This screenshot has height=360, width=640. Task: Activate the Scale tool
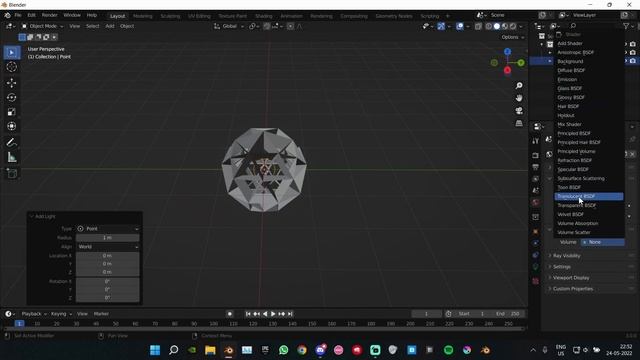[x=11, y=112]
